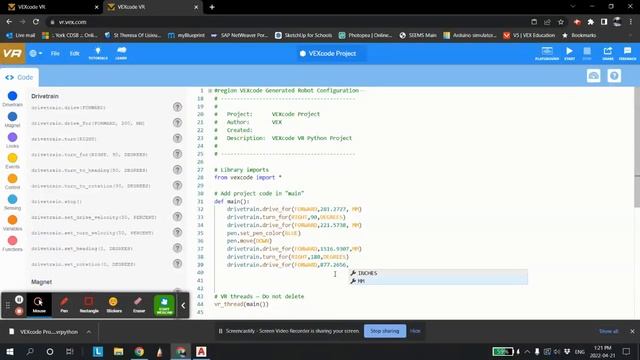Select the Magnet category
This screenshot has width=640, height=360.
pyautogui.click(x=12, y=120)
